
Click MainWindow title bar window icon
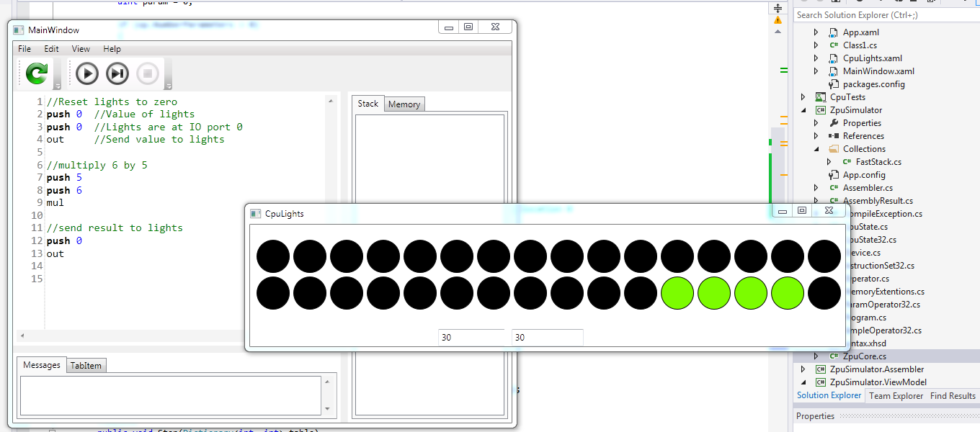[x=19, y=30]
